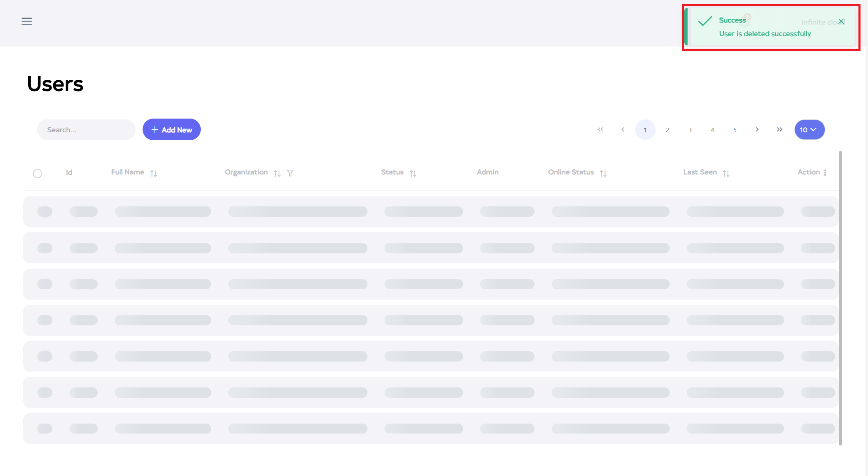
Task: Open the hamburger navigation menu
Action: 27,21
